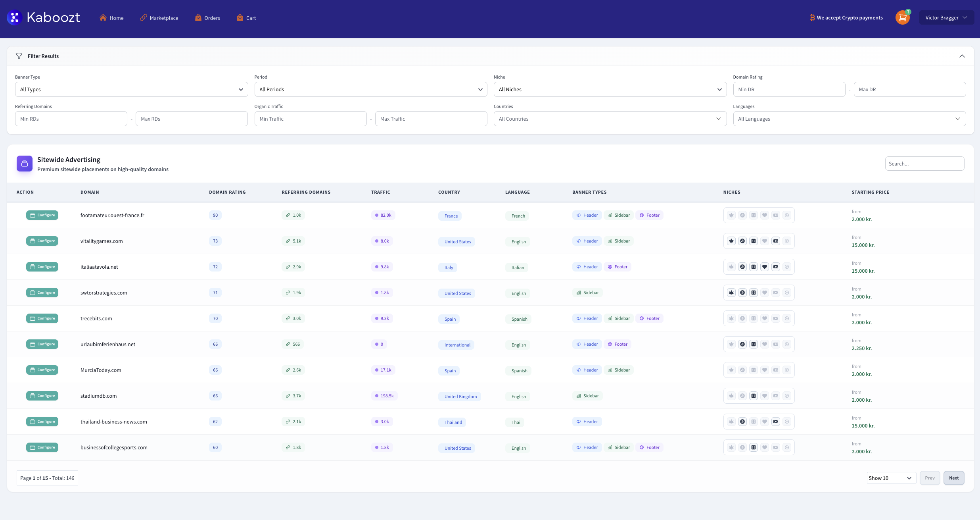Open the All Niches dropdown
Screen dimensions: 980x520
[x=610, y=89]
